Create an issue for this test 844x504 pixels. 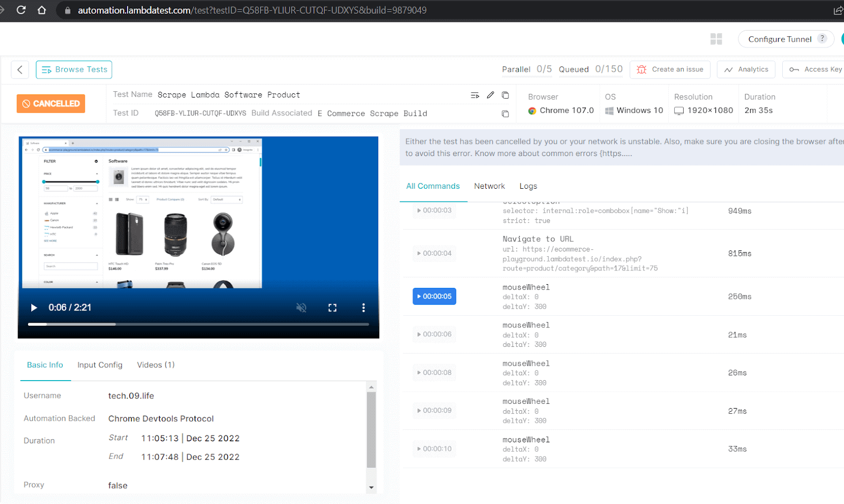coord(670,69)
